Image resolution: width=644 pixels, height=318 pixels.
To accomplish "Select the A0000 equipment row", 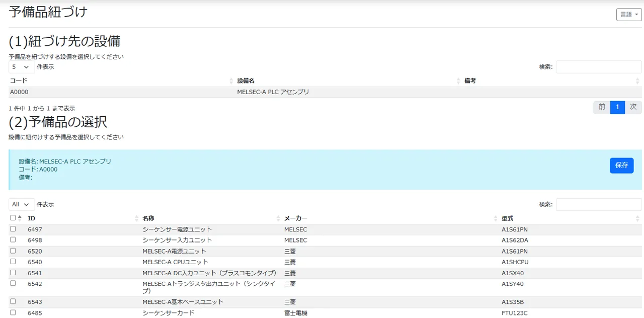I will point(201,92).
